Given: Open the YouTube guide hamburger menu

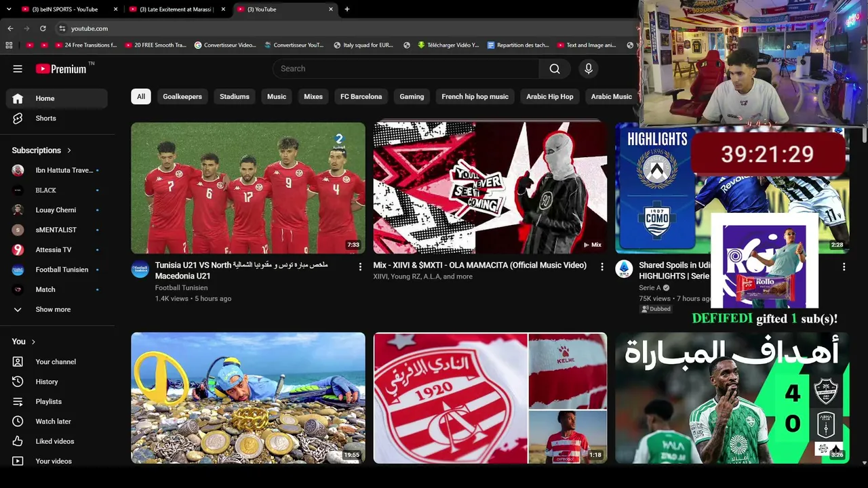Looking at the screenshot, I should tap(18, 68).
